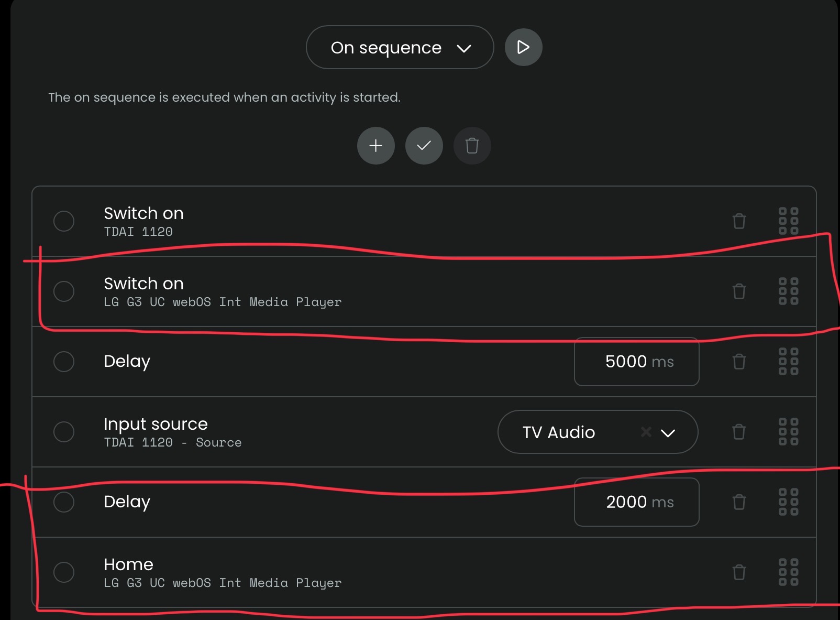Screen dimensions: 840x620
Task: Open the On sequence dropdown
Action: tap(400, 47)
